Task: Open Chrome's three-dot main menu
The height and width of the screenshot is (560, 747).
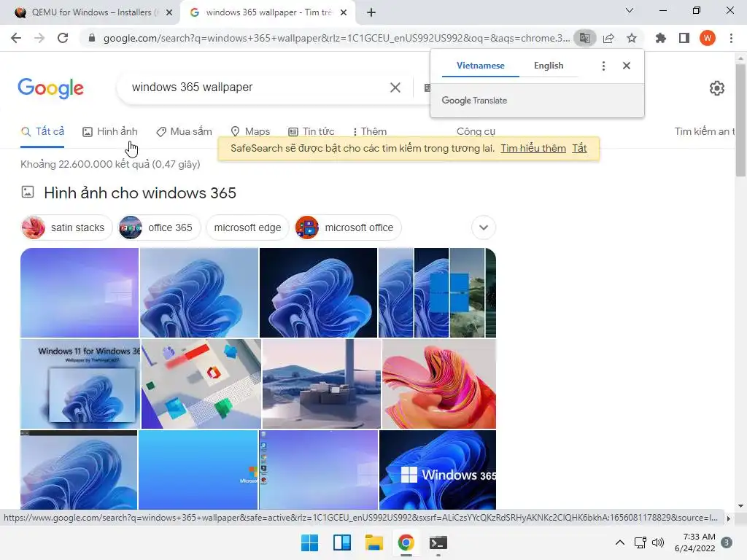Action: [731, 38]
